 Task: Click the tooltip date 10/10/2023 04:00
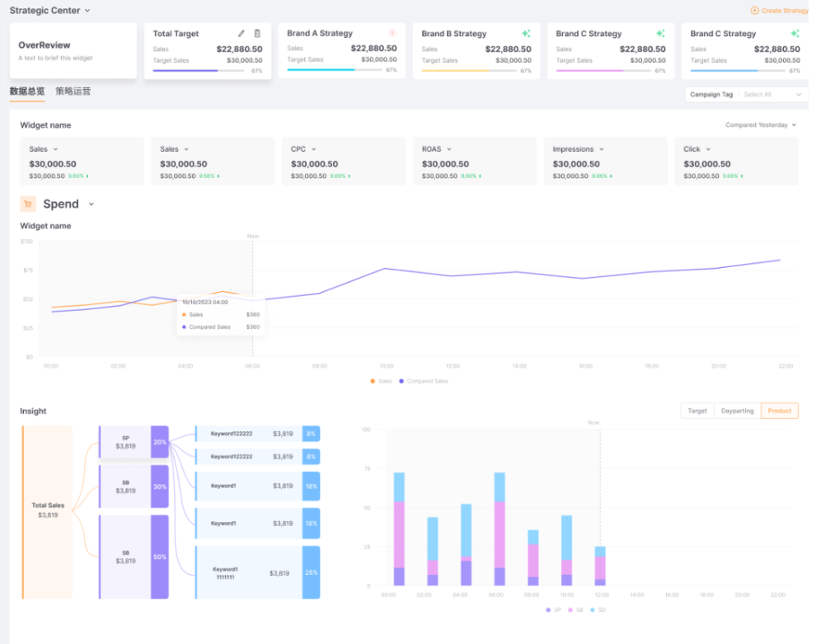(x=204, y=302)
